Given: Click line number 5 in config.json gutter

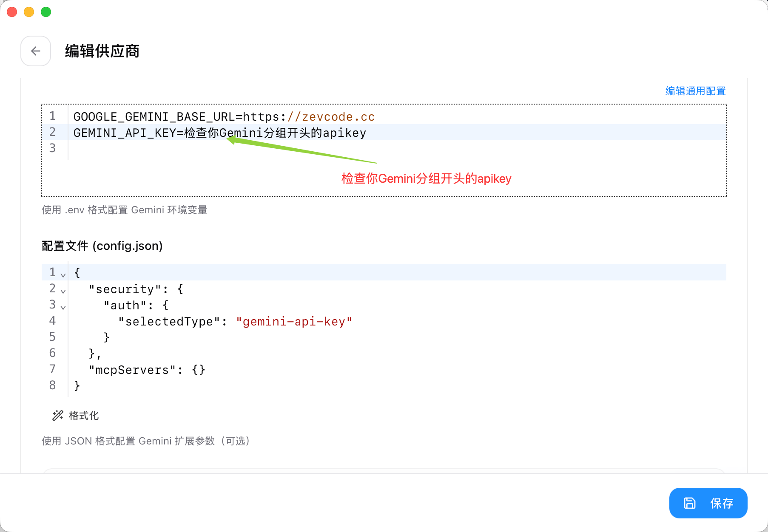Looking at the screenshot, I should pos(52,337).
